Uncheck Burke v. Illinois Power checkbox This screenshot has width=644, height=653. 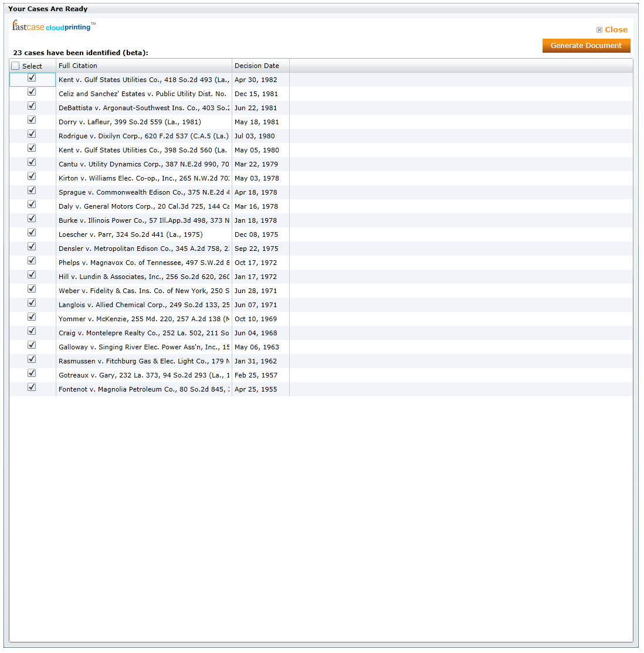point(32,218)
